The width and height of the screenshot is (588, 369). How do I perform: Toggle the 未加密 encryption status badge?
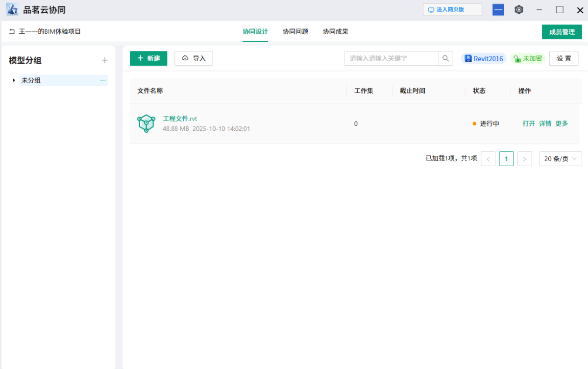pos(528,59)
